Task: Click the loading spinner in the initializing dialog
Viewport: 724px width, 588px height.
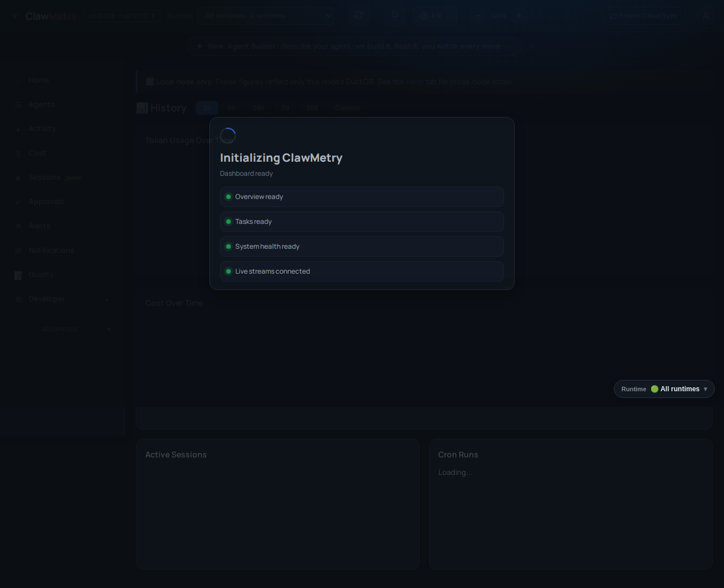Action: tap(228, 136)
